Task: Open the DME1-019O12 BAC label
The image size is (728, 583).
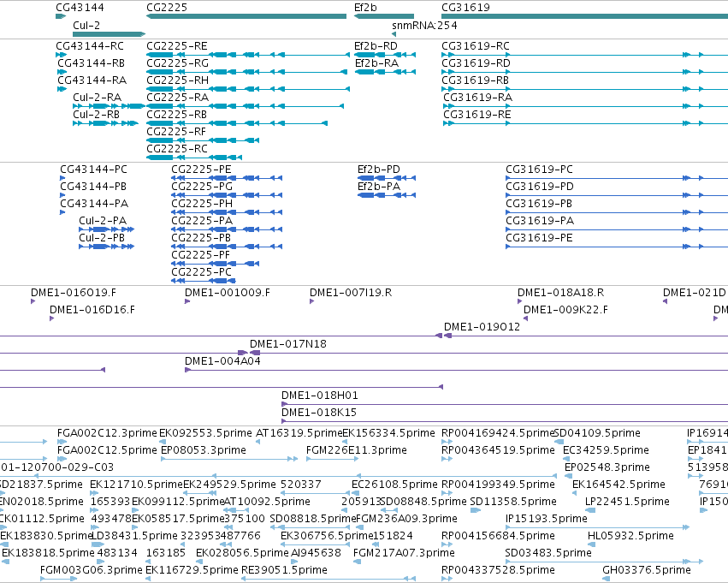Action: click(x=482, y=328)
